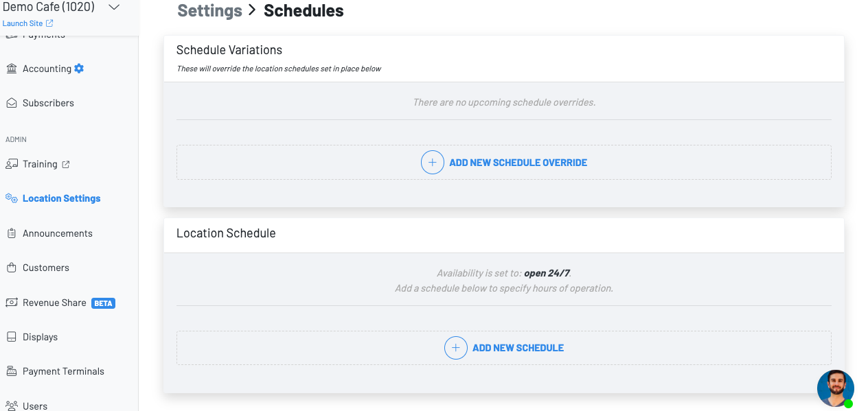Click the Displays tablet icon
Viewport: 868px width, 411px height.
tap(11, 337)
